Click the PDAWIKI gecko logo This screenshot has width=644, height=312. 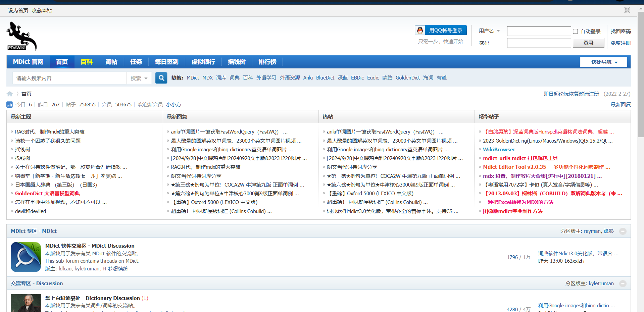[x=21, y=36]
